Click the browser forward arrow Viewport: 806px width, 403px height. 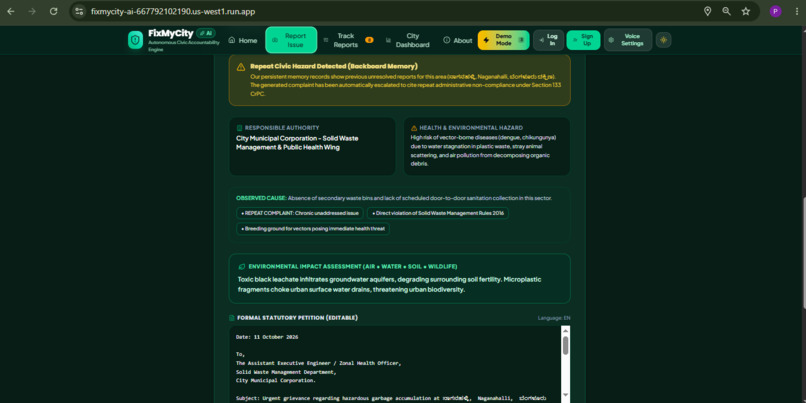point(32,11)
